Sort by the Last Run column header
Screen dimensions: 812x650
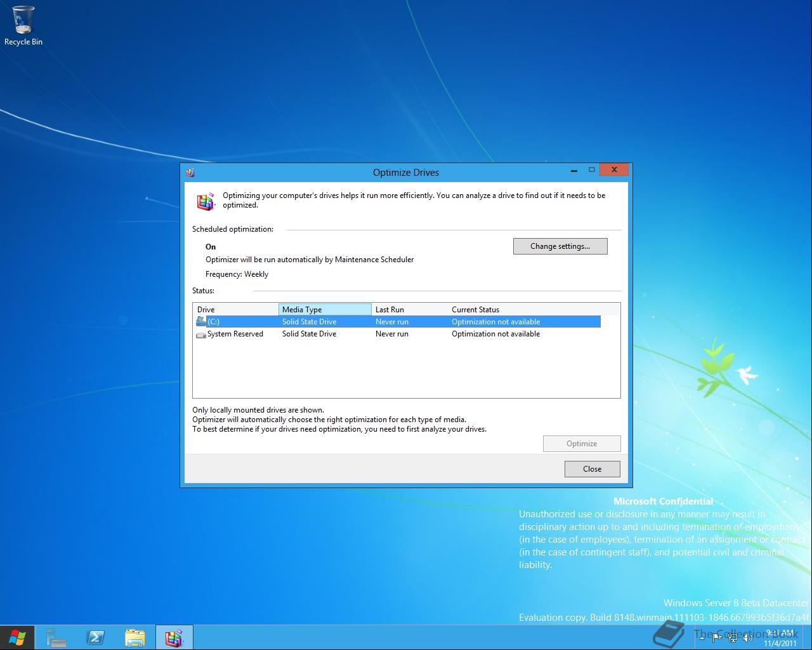coord(410,309)
